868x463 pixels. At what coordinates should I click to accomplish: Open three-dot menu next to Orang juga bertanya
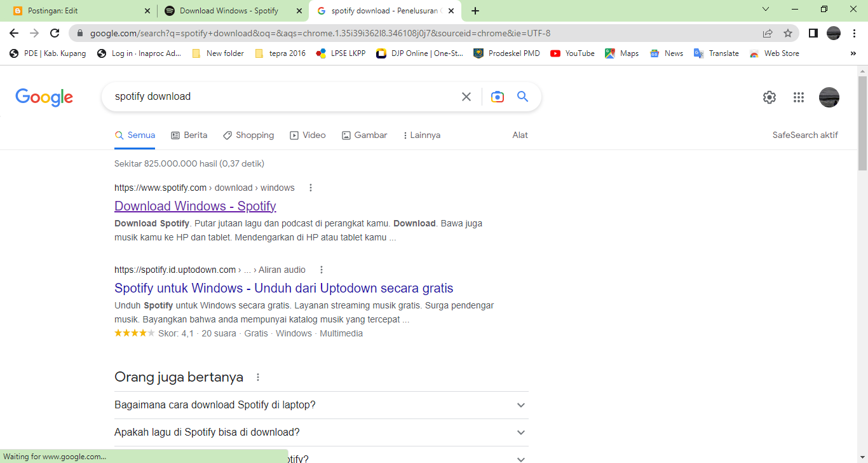pos(258,377)
